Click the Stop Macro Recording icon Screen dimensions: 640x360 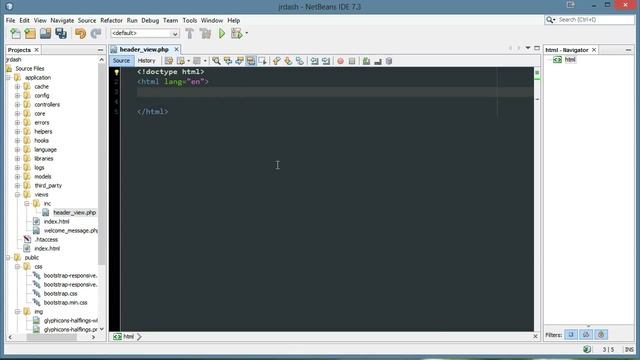[x=352, y=61]
